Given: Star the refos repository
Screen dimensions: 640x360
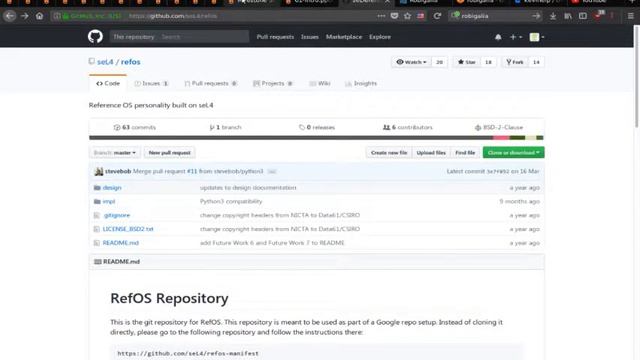Looking at the screenshot, I should pos(467,62).
